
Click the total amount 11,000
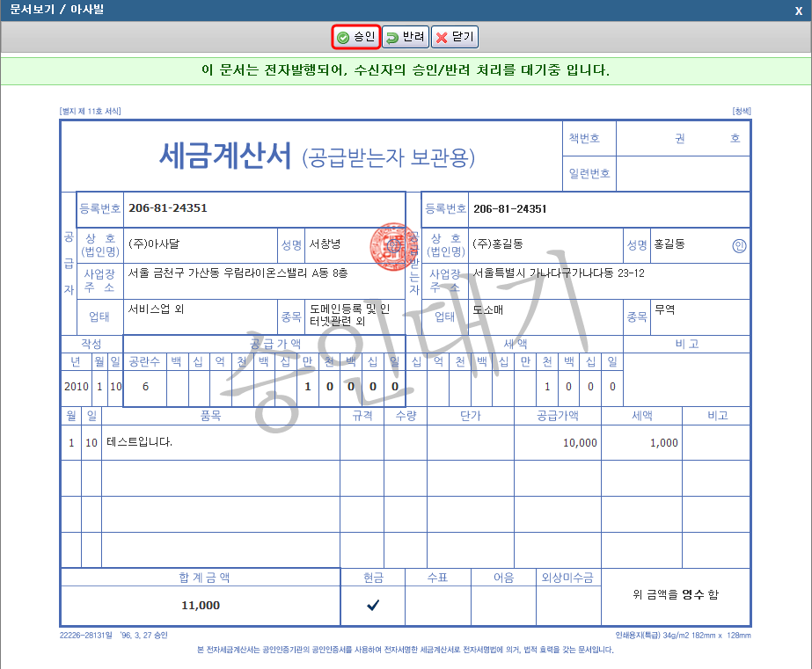click(x=201, y=606)
